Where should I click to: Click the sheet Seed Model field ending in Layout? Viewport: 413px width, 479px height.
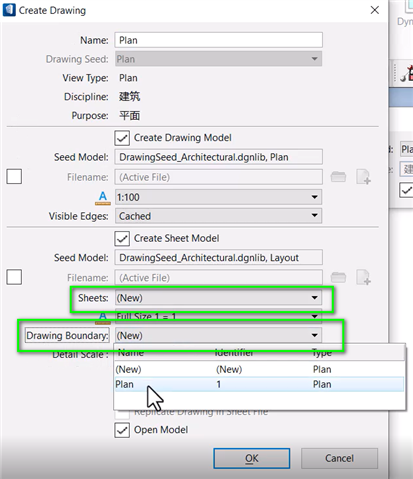[218, 258]
